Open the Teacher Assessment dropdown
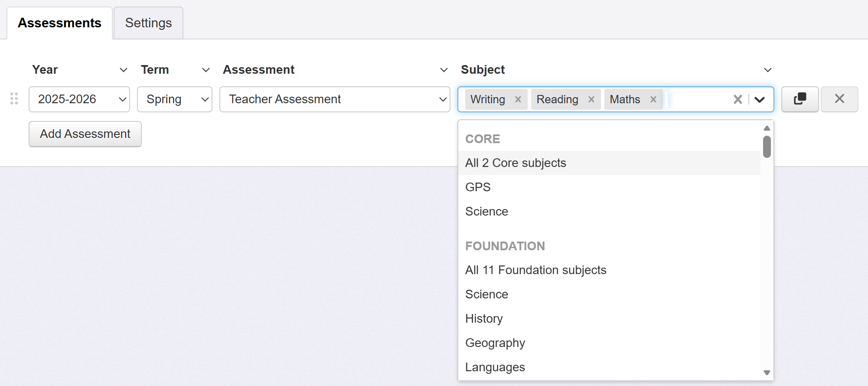Viewport: 868px width, 386px height. click(x=335, y=99)
